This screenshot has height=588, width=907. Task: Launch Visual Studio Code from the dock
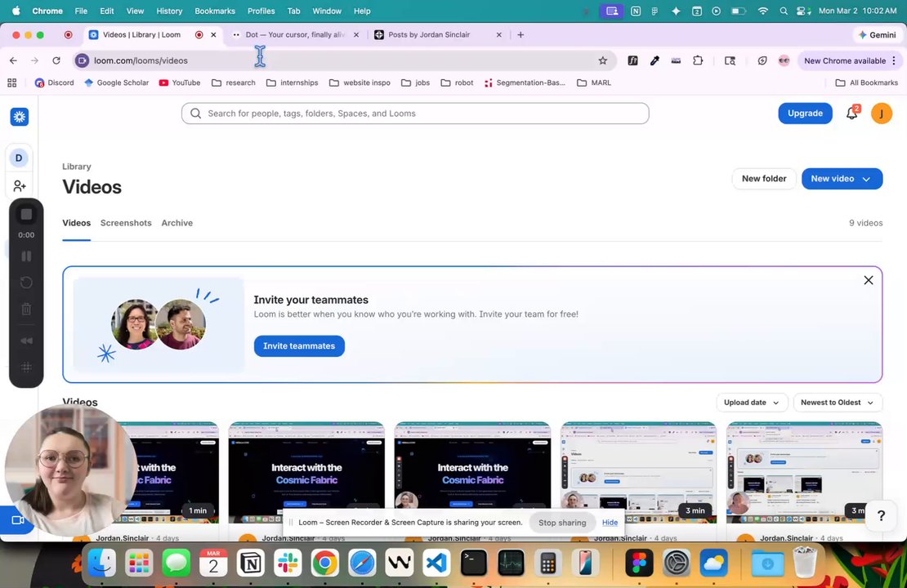[x=436, y=562]
